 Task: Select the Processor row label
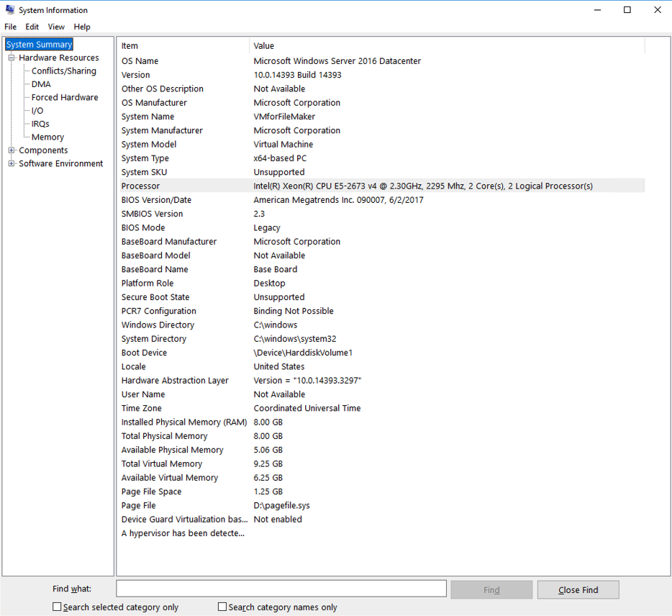pyautogui.click(x=140, y=186)
